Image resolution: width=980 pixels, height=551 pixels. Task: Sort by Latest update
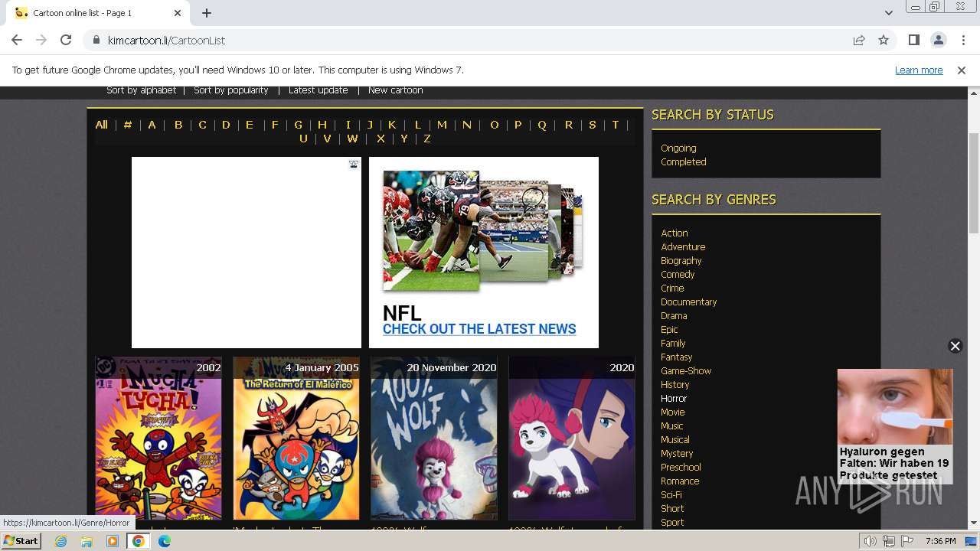pos(318,90)
